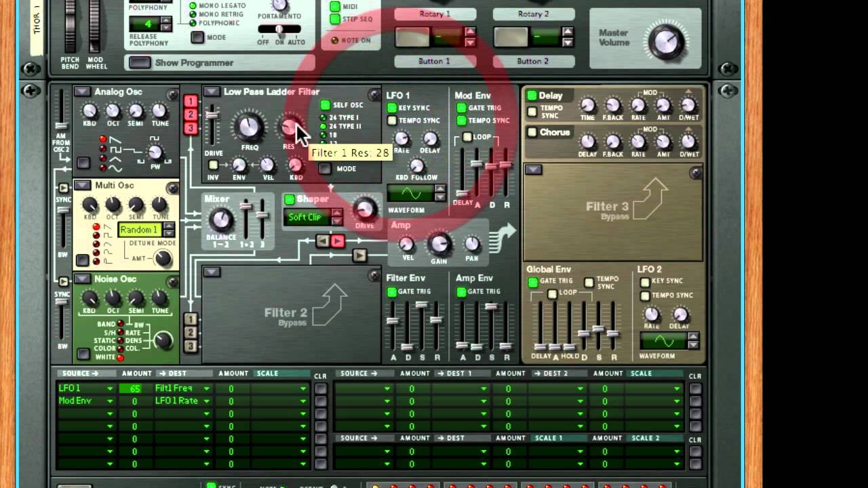Click the Master Volume knob

(666, 43)
